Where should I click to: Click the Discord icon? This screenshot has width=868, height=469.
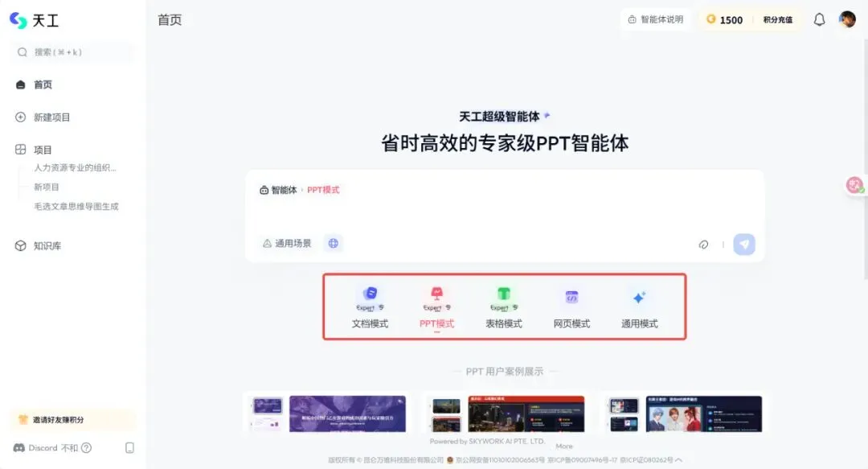[18, 448]
